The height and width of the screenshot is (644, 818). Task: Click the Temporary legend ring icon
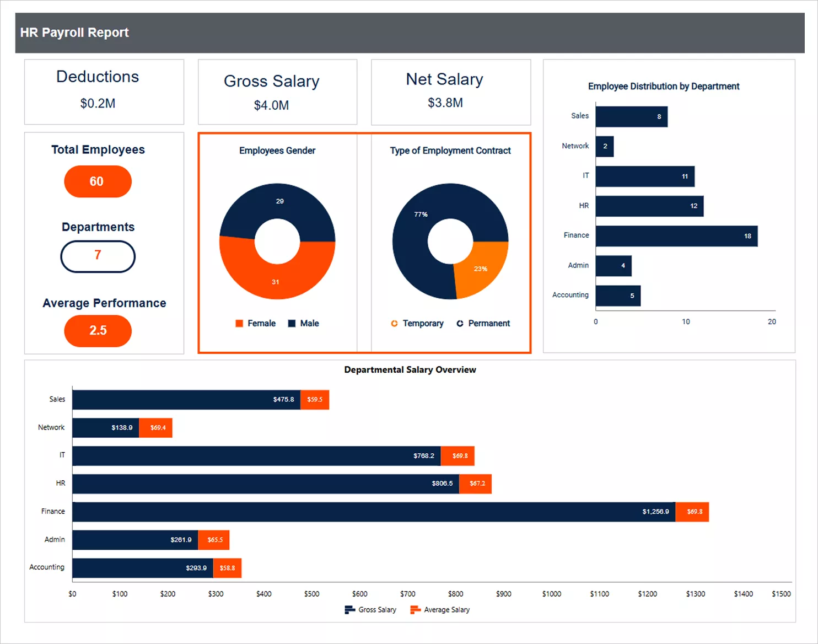(394, 324)
